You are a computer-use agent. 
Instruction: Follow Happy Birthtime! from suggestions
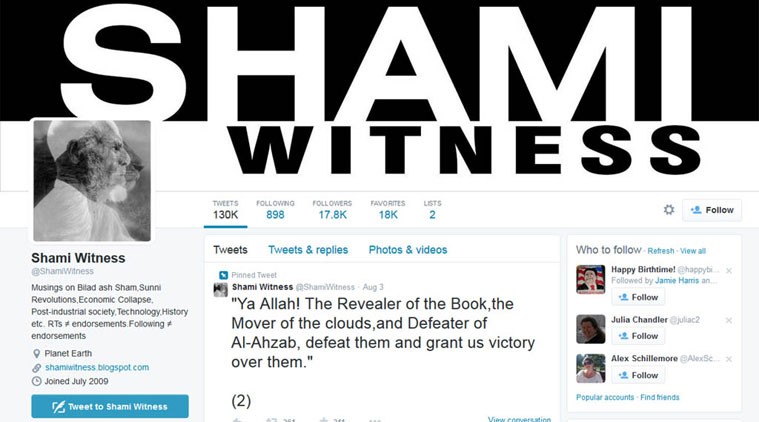(638, 297)
